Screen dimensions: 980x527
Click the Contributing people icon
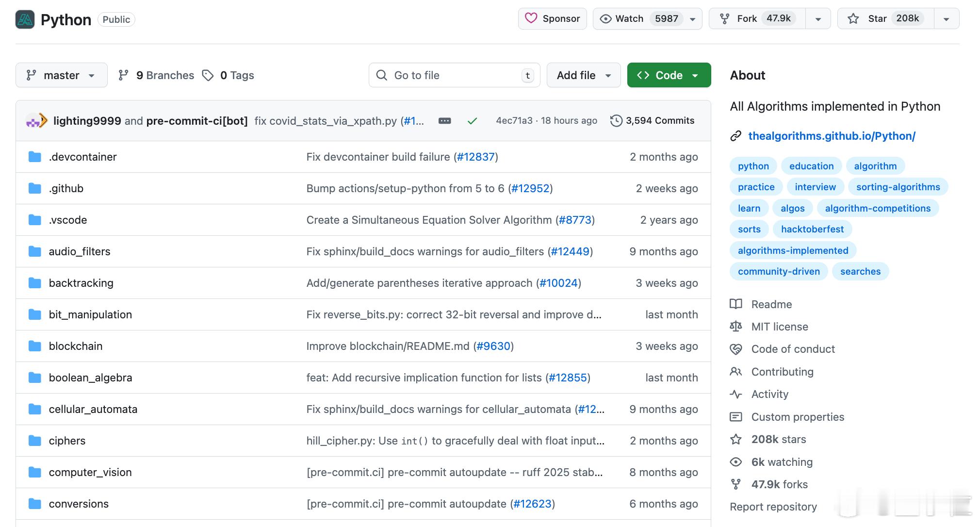coord(736,372)
